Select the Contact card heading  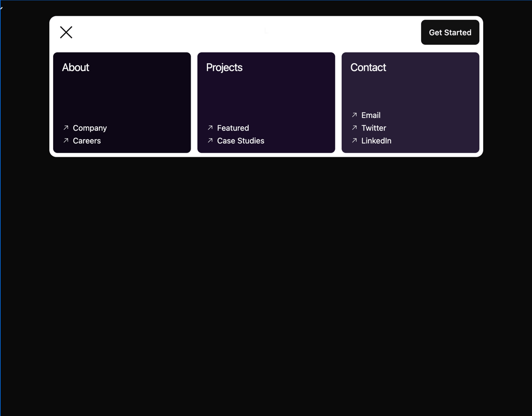coord(368,67)
